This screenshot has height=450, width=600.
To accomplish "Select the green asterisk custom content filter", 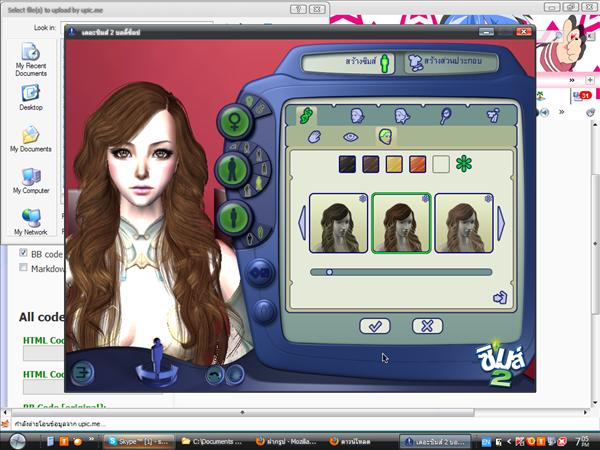I will (464, 164).
